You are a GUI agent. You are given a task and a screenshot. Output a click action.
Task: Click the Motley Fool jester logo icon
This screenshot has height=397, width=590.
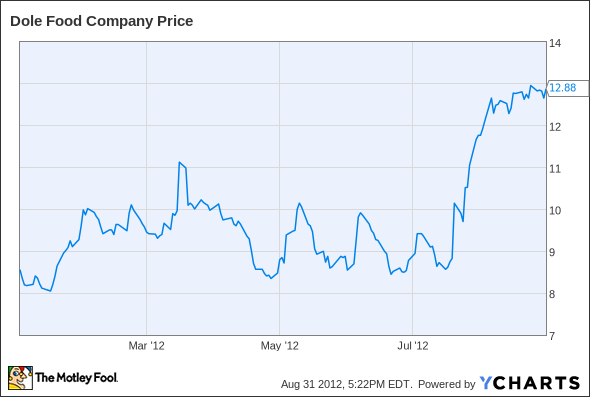(x=20, y=378)
